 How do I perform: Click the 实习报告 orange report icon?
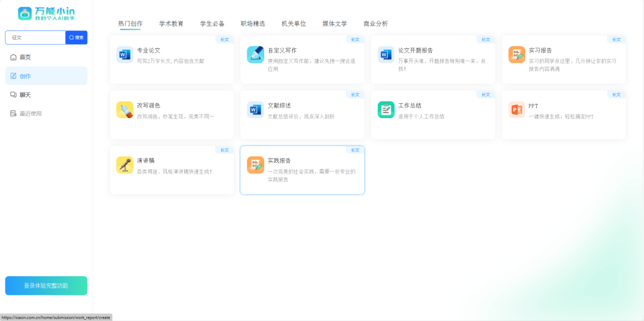(x=516, y=55)
